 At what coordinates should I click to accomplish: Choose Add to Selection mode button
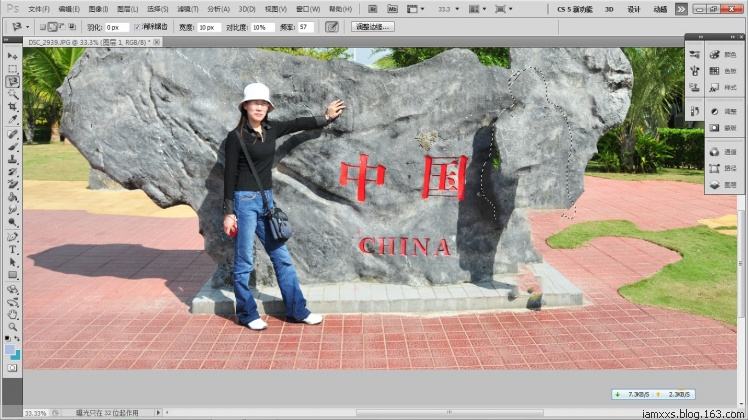click(x=52, y=27)
